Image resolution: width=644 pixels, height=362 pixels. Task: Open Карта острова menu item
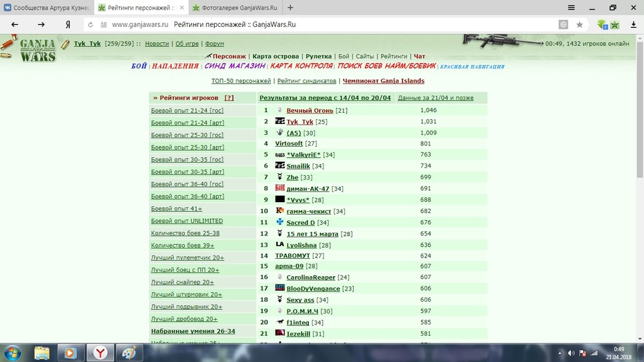click(276, 56)
